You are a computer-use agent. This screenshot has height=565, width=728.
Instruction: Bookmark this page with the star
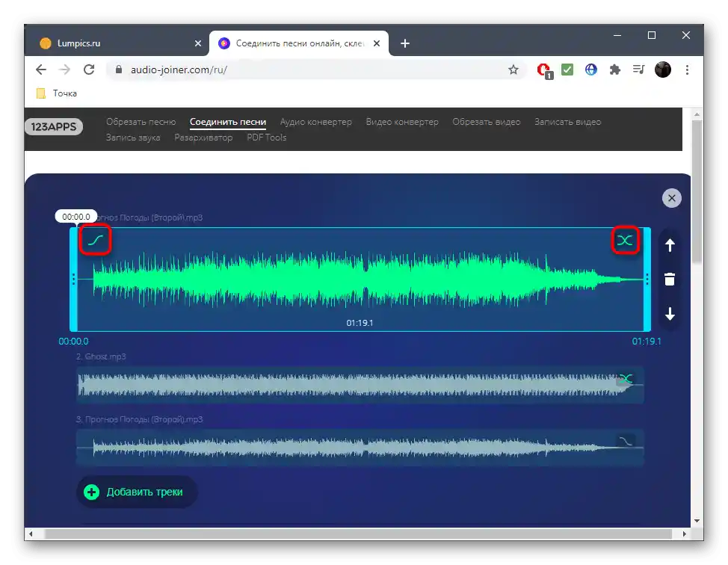513,70
